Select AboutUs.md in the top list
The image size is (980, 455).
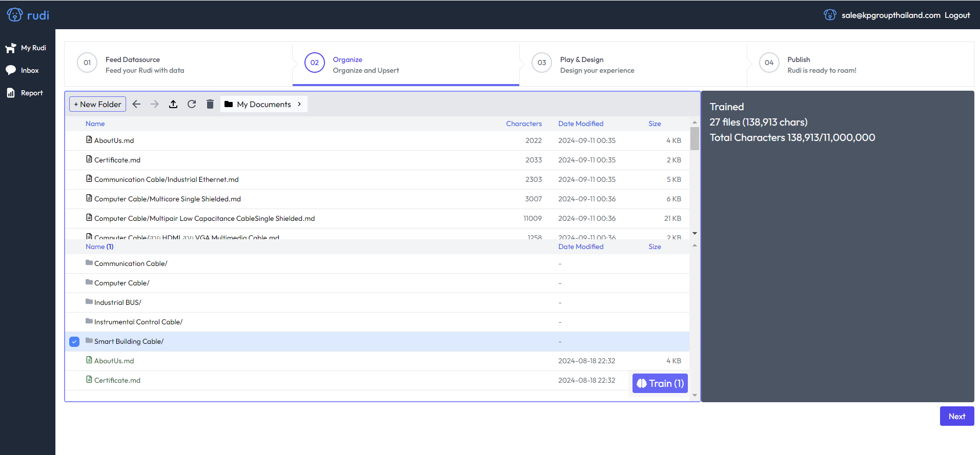pyautogui.click(x=377, y=140)
